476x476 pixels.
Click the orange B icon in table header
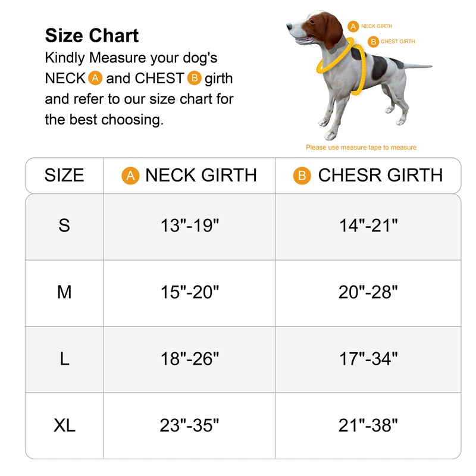(302, 176)
